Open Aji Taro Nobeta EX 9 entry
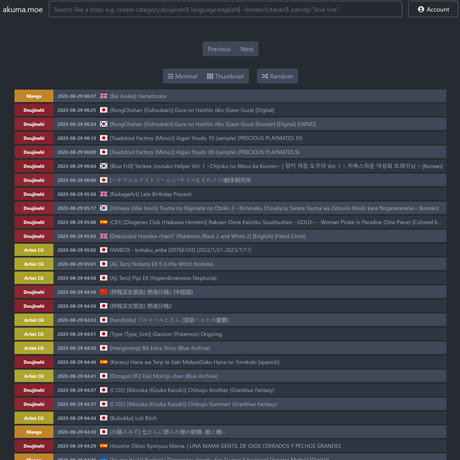 pos(162,264)
